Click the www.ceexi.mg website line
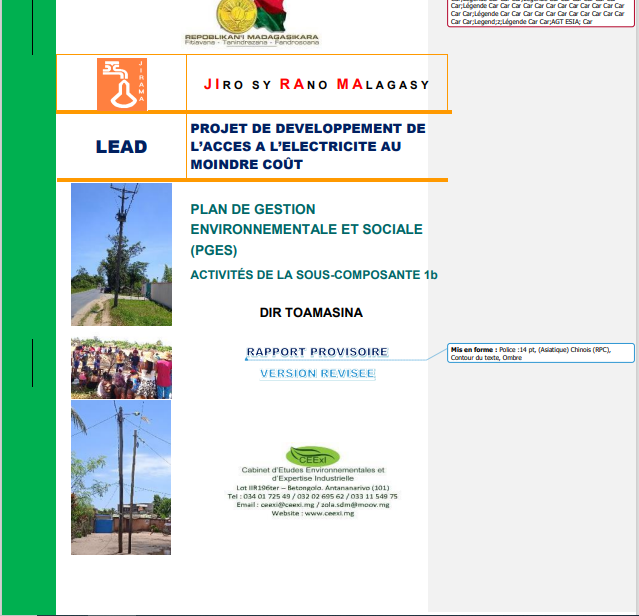The height and width of the screenshot is (616, 639). [313, 513]
